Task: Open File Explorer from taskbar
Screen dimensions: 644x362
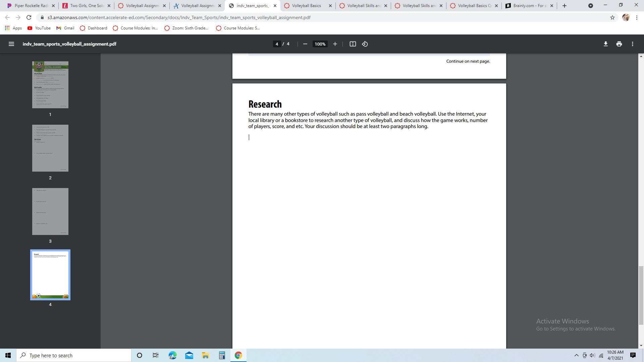Action: click(x=205, y=355)
